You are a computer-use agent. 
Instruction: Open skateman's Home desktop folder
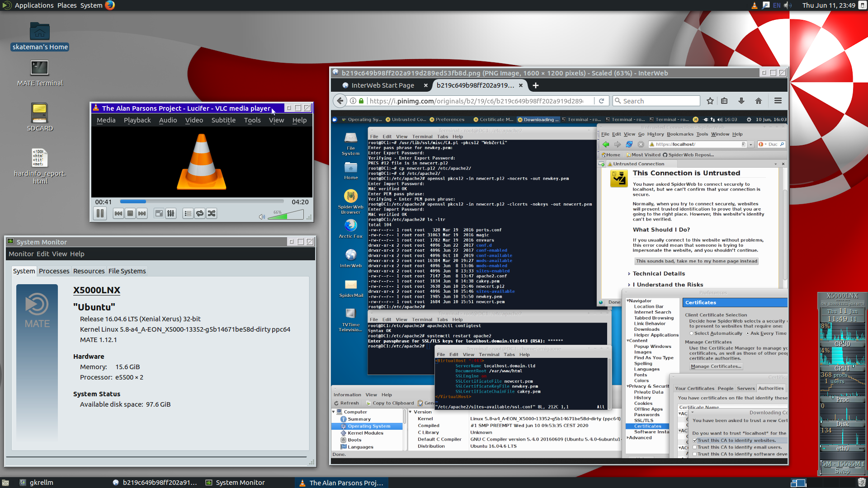(40, 36)
